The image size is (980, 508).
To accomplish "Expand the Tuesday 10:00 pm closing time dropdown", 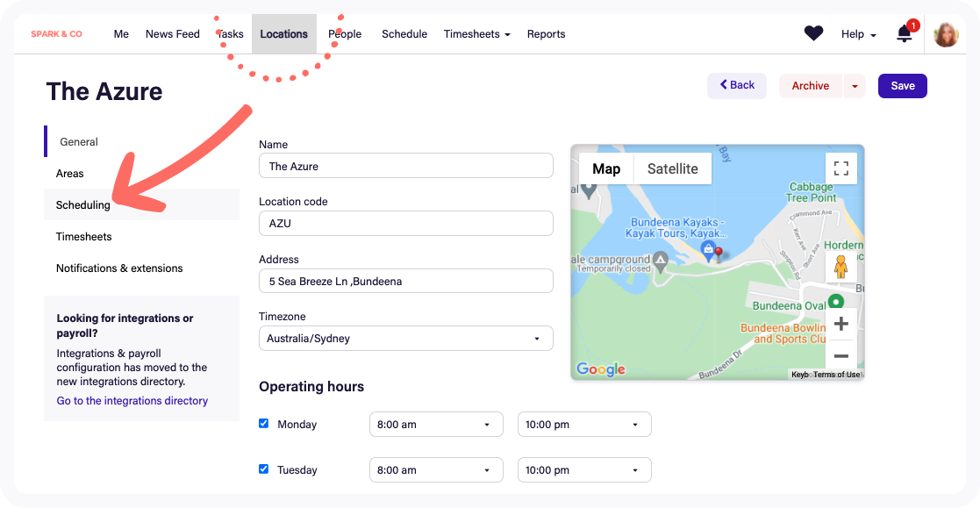I will [584, 470].
